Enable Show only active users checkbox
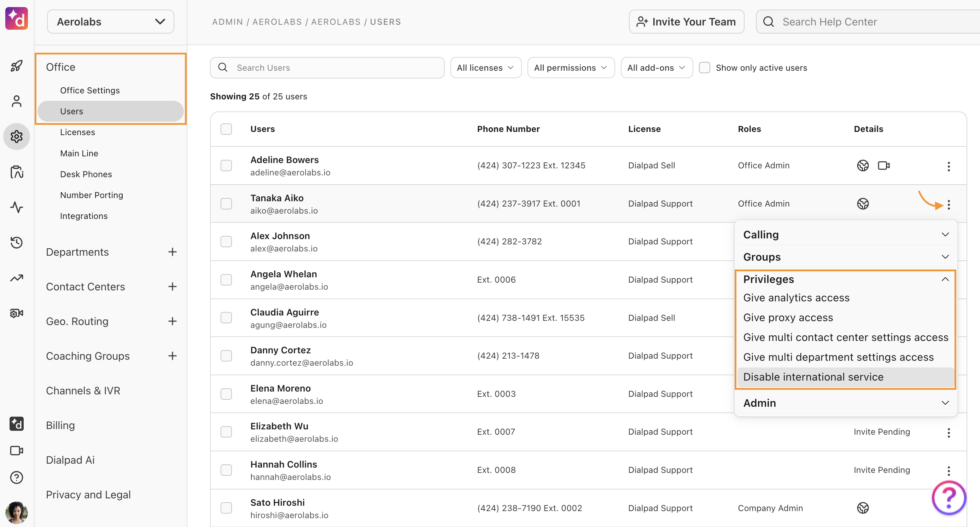 pyautogui.click(x=704, y=68)
